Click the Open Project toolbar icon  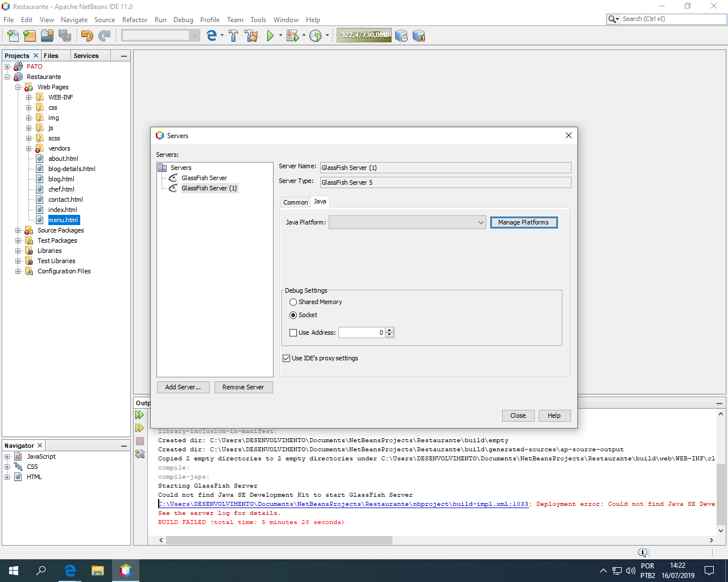click(47, 36)
